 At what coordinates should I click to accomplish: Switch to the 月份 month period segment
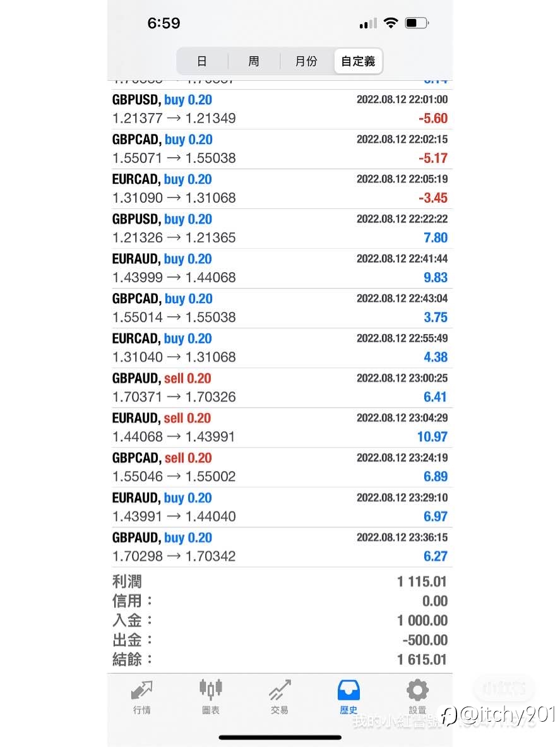click(306, 61)
